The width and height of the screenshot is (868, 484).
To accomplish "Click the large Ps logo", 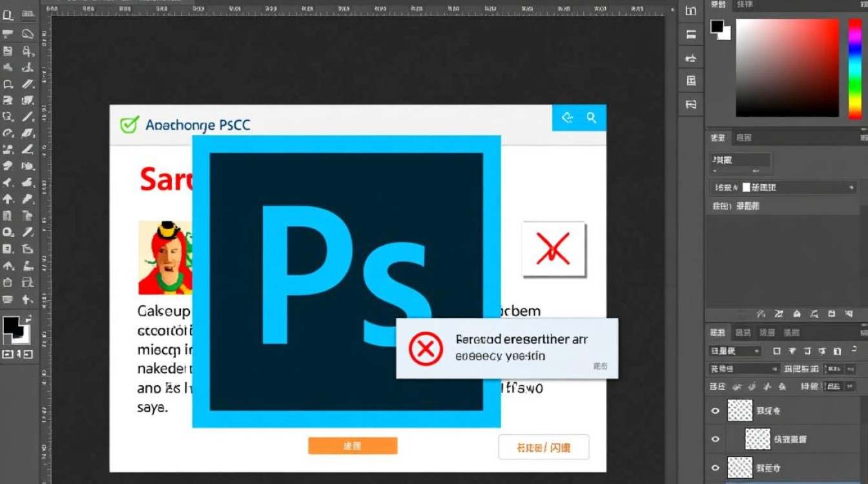I will coord(347,281).
